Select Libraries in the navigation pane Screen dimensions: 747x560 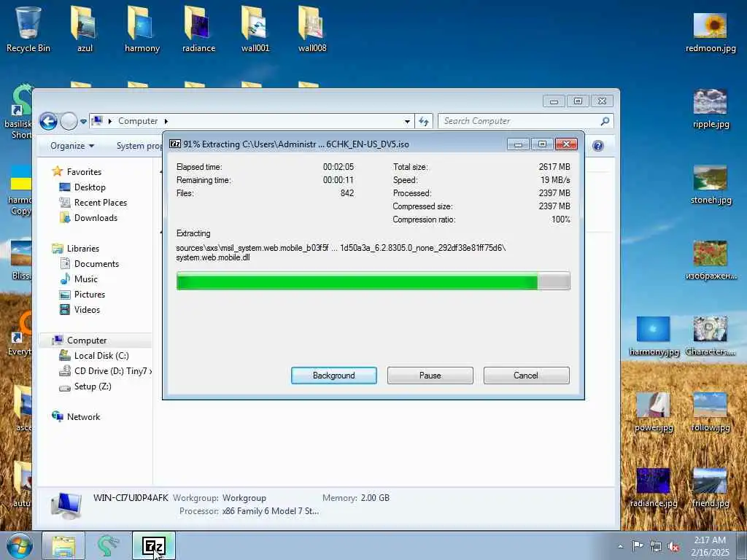coord(83,248)
